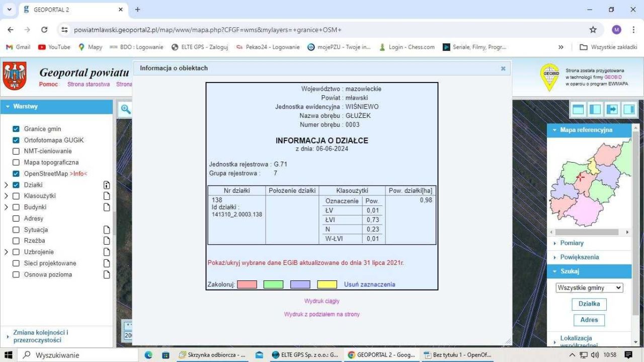Pick the yellow highlight color swatch
The width and height of the screenshot is (644, 362).
pyautogui.click(x=327, y=284)
